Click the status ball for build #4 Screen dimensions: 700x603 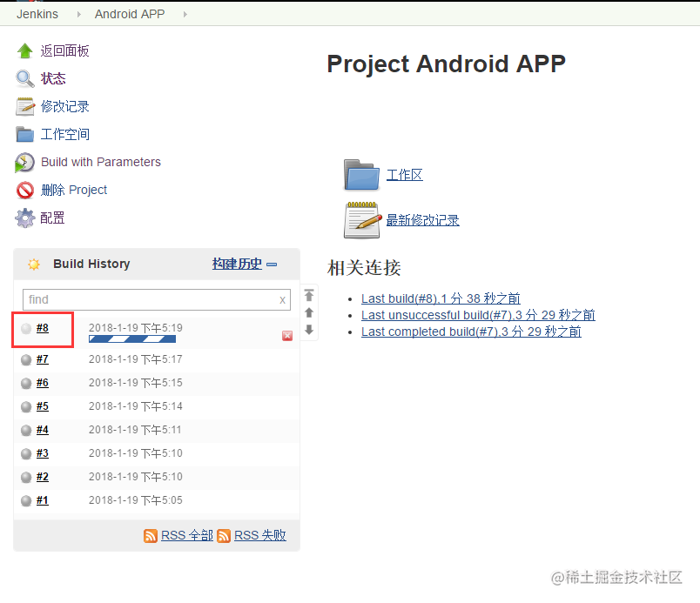[x=26, y=430]
